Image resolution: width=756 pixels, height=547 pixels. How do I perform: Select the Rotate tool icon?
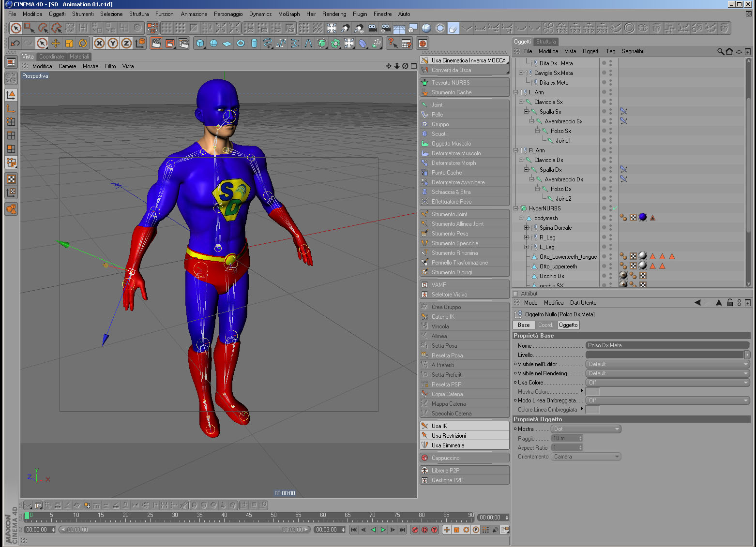tap(83, 44)
